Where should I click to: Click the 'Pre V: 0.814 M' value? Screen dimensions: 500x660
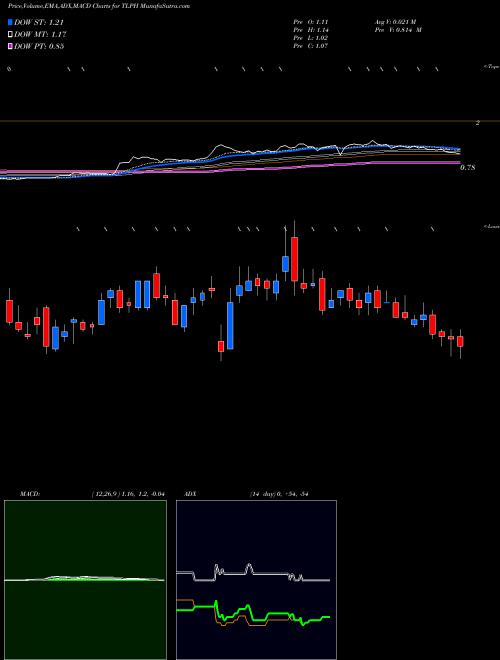click(400, 30)
